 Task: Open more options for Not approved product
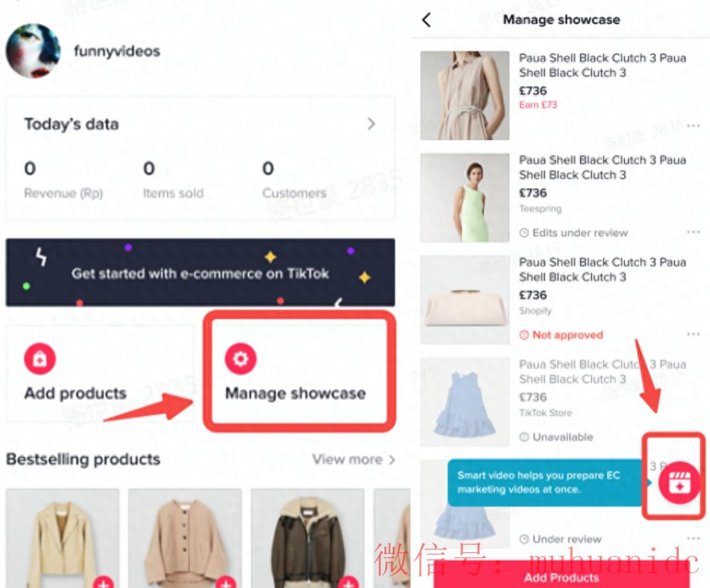click(x=693, y=334)
